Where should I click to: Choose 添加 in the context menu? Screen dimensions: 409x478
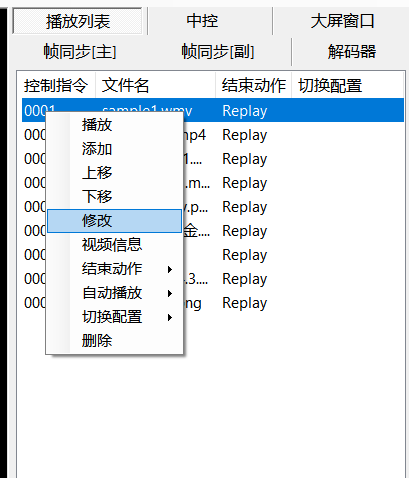(114, 149)
